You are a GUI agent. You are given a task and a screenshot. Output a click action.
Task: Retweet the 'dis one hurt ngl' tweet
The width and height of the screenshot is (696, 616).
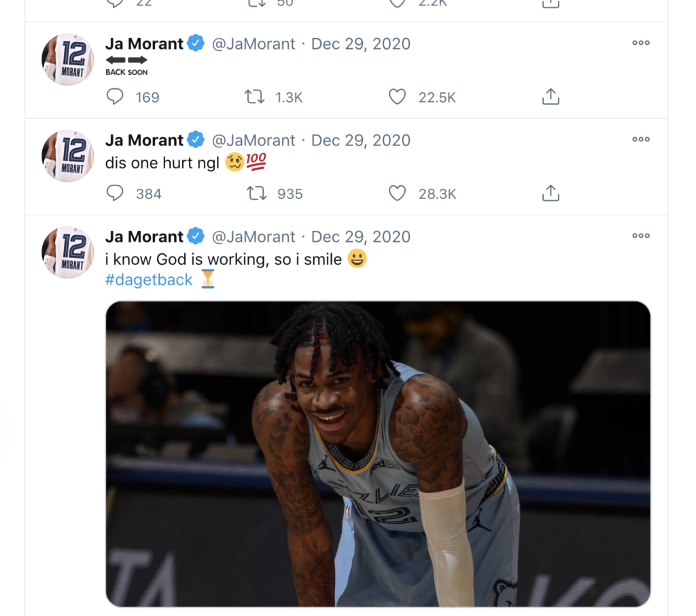[x=256, y=193]
